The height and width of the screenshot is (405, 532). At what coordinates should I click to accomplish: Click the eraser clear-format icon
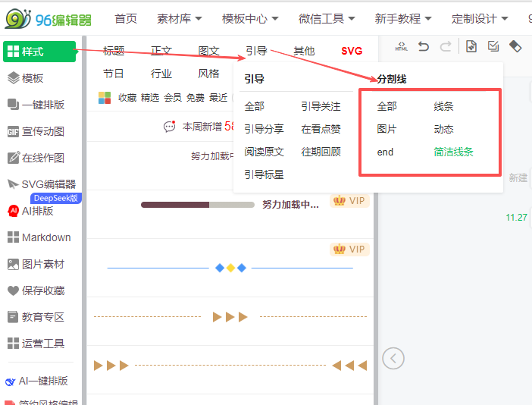tap(515, 47)
